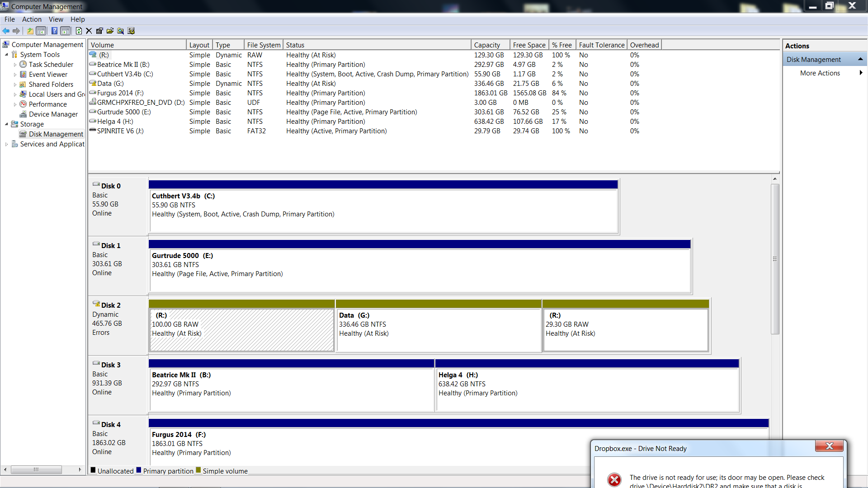Click the SPINRITE V6 volume icon
The width and height of the screenshot is (868, 488).
(93, 130)
